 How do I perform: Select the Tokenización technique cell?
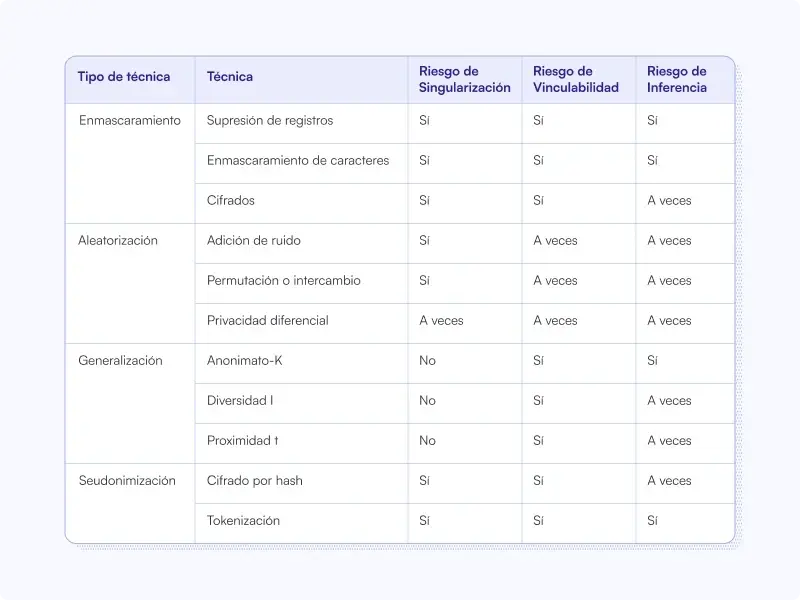point(301,523)
